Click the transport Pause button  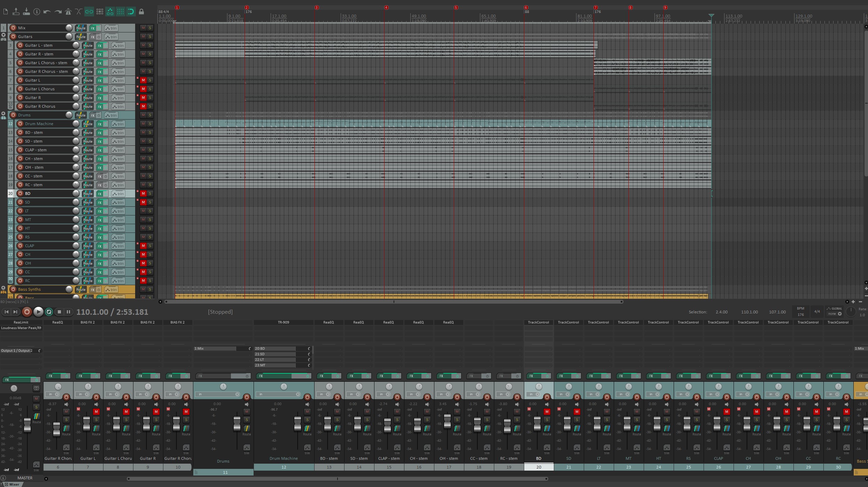coord(68,312)
